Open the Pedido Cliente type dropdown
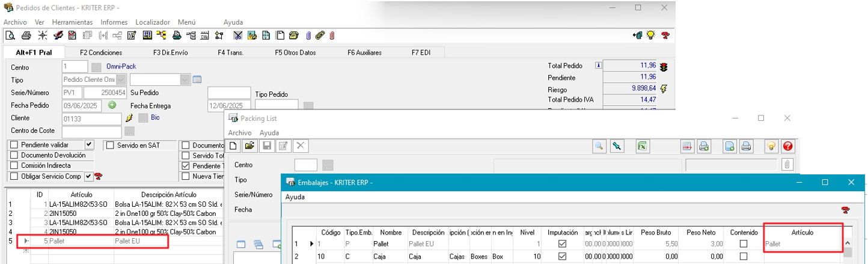868x264 pixels. [121, 79]
